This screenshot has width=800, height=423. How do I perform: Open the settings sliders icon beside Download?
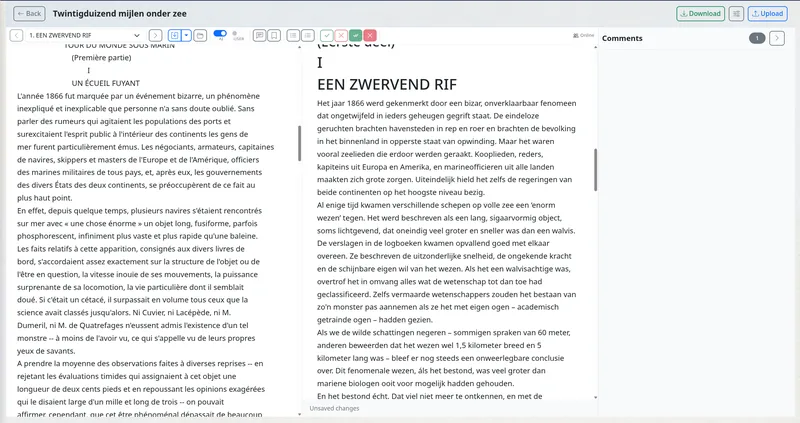(x=736, y=14)
